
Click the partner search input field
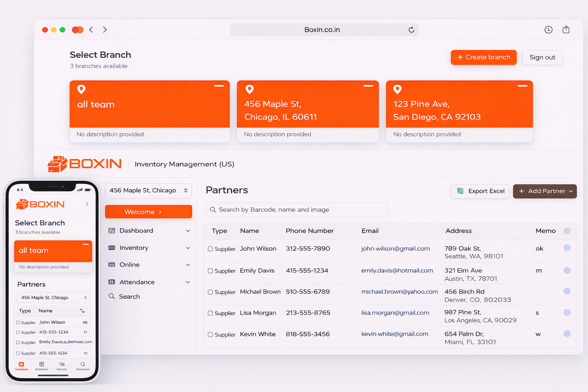[x=297, y=210]
